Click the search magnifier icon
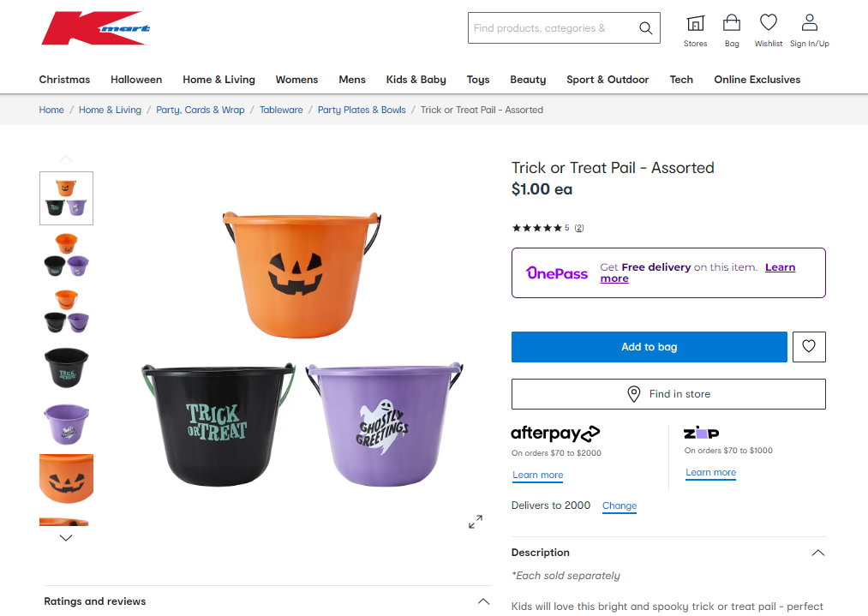The width and height of the screenshot is (868, 616). 645,27
